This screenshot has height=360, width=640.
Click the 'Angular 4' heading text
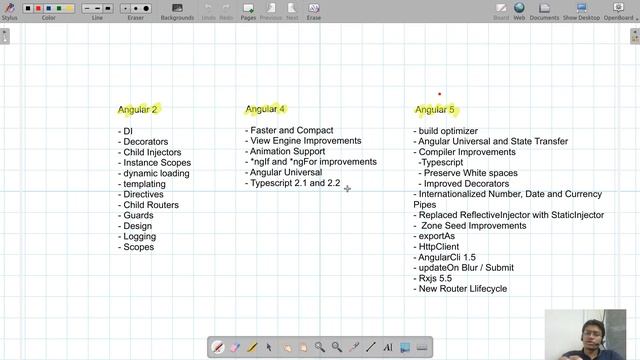point(265,109)
